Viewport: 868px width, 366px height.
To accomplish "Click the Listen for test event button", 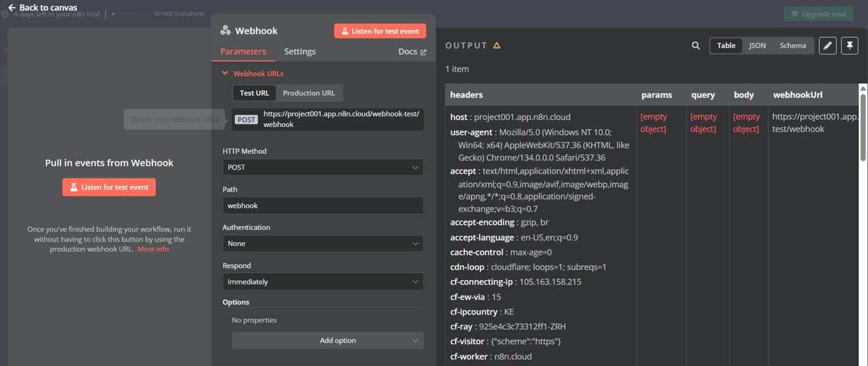I will [379, 30].
